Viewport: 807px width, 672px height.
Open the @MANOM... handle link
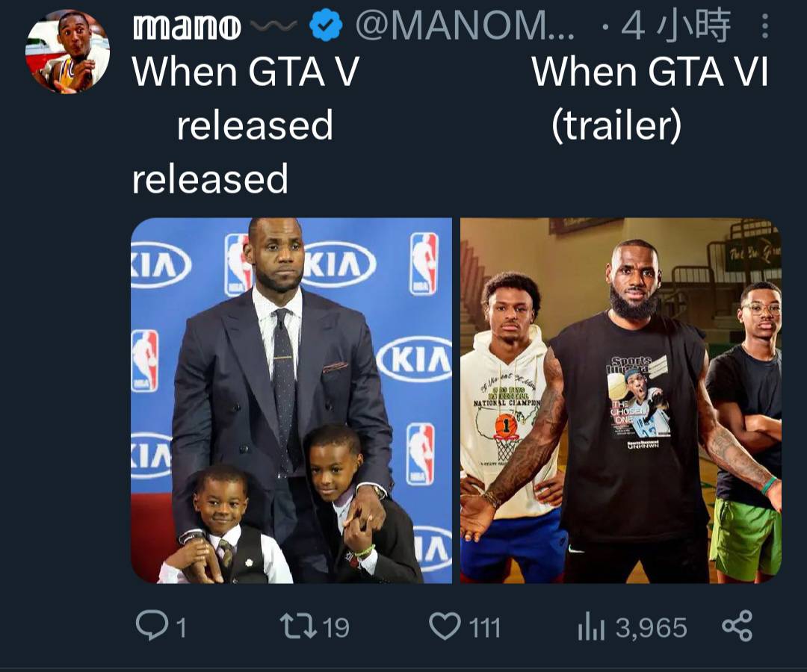(x=464, y=26)
